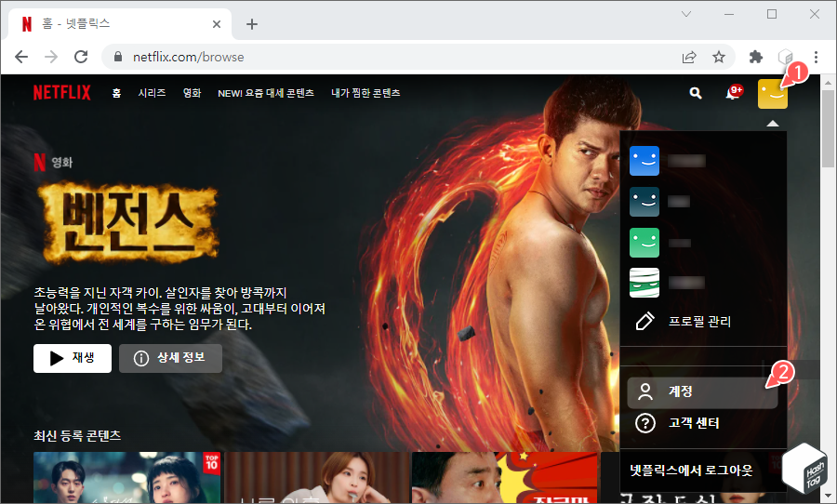This screenshot has width=837, height=504.
Task: Reload the netflix.com page
Action: pyautogui.click(x=81, y=57)
